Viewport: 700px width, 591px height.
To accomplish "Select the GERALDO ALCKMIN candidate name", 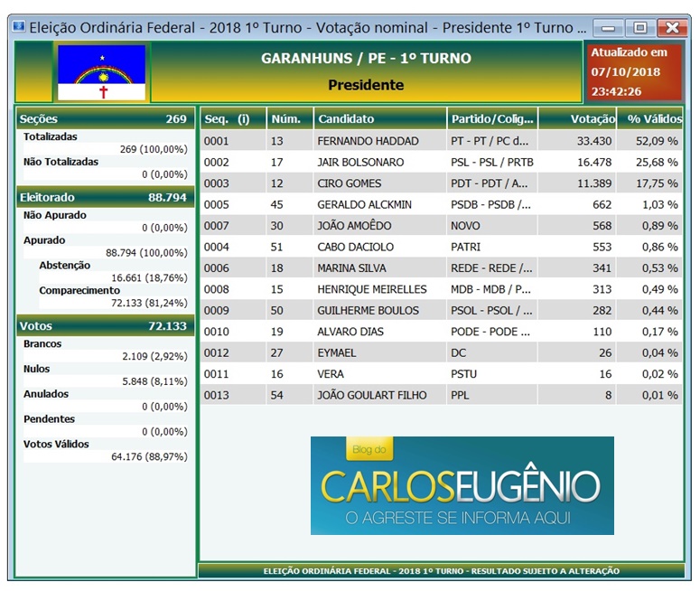I will pyautogui.click(x=365, y=204).
